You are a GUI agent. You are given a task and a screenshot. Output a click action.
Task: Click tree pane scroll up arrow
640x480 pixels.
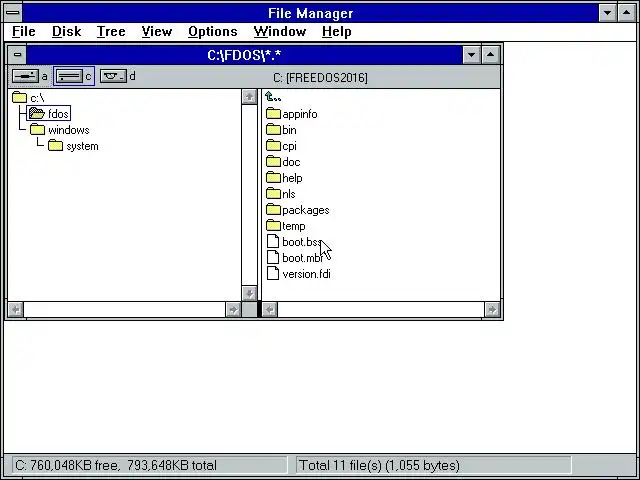249,97
